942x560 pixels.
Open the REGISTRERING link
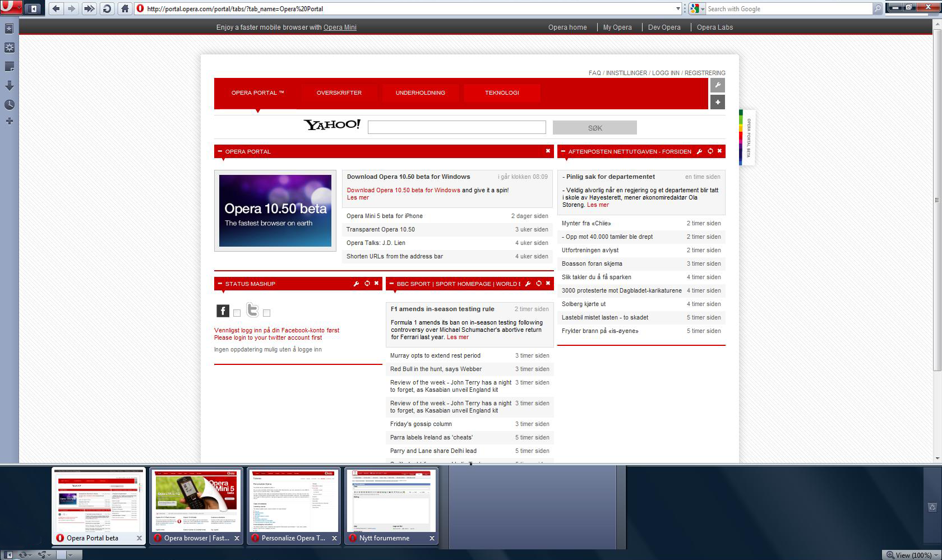pyautogui.click(x=705, y=73)
